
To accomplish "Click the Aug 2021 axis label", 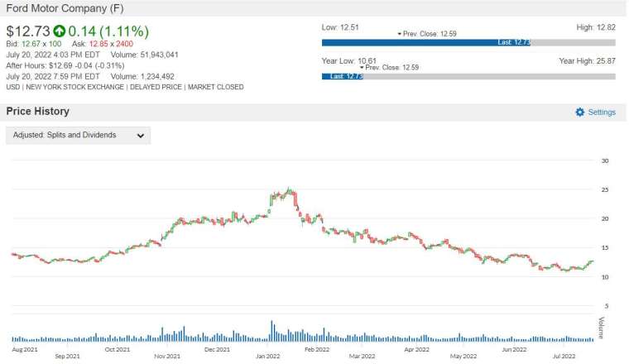I will [x=25, y=349].
